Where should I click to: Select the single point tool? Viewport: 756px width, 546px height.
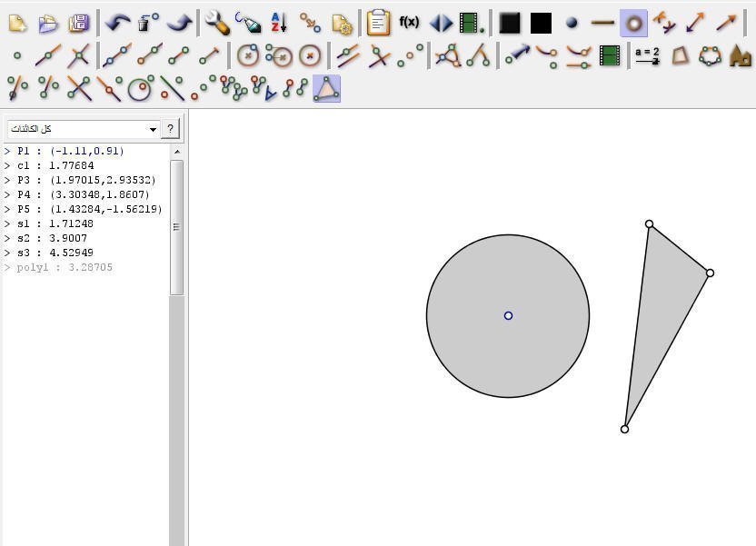click(x=17, y=56)
